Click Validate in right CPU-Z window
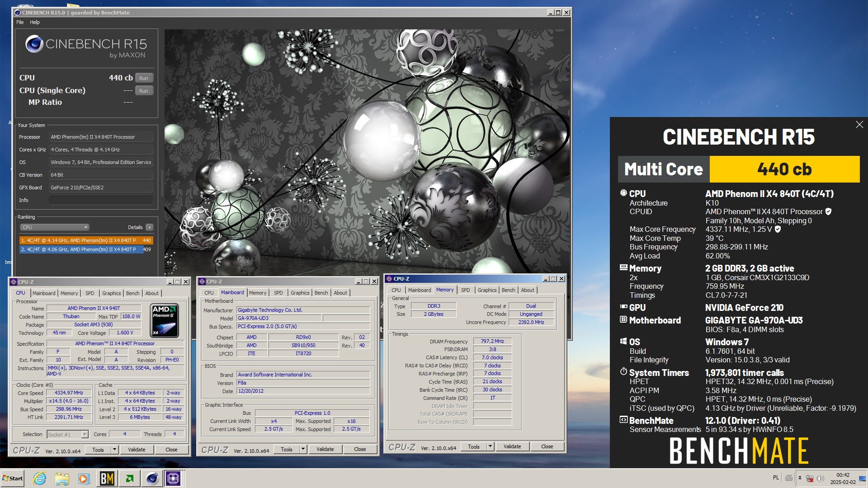Viewport: 868px width, 488px height. click(x=512, y=446)
